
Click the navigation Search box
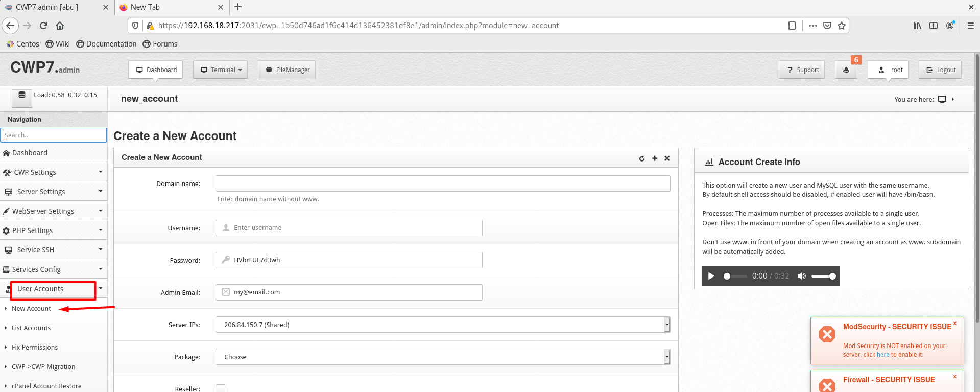54,135
